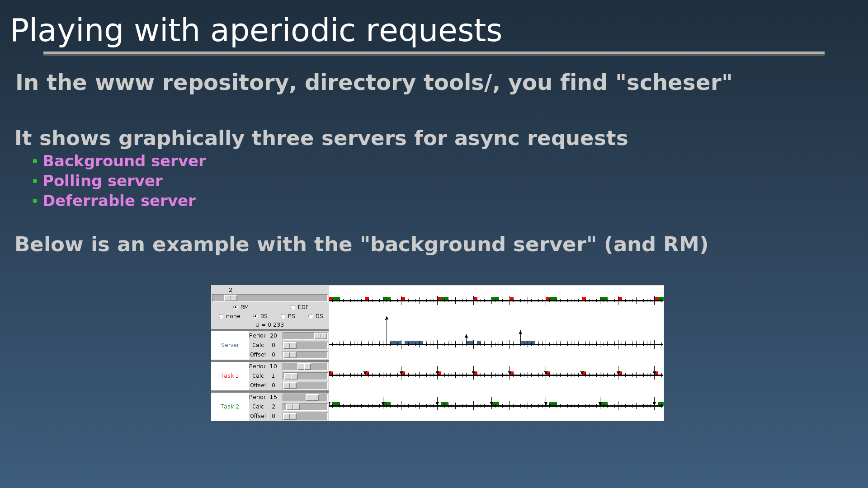Click the Task 2 Offset slider handle
This screenshot has height=488, width=868.
[x=290, y=417]
